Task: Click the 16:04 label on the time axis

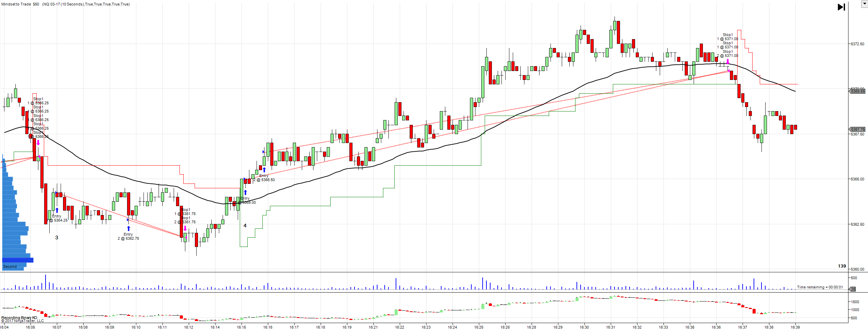Action: [x=4, y=327]
